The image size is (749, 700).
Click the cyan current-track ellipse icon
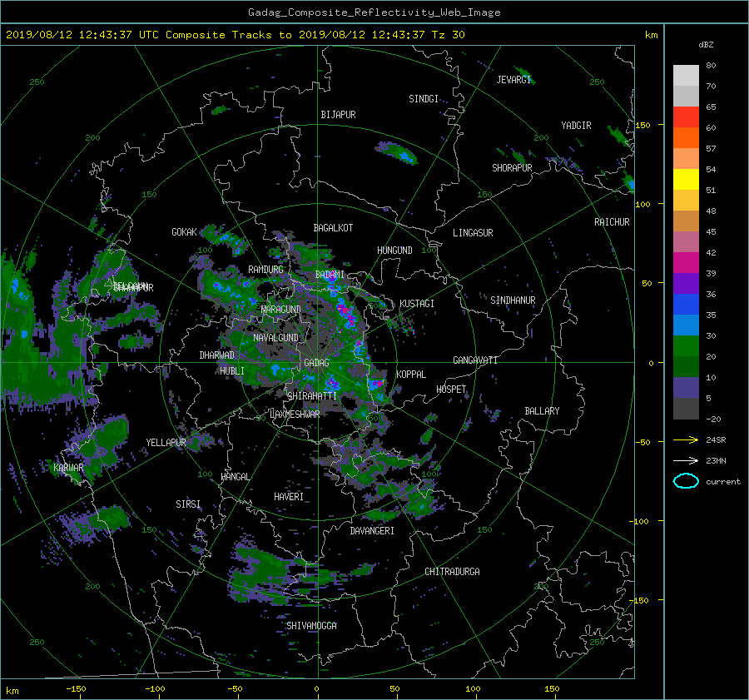click(x=686, y=481)
